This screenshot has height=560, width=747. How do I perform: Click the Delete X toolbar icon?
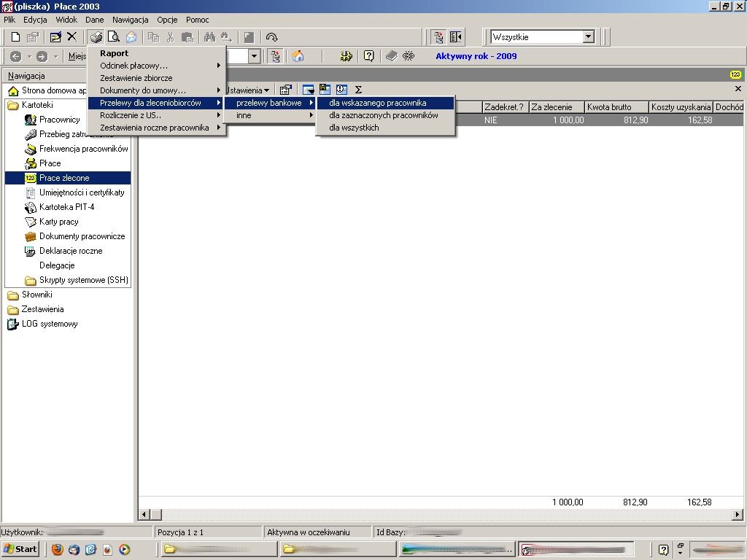coord(72,36)
